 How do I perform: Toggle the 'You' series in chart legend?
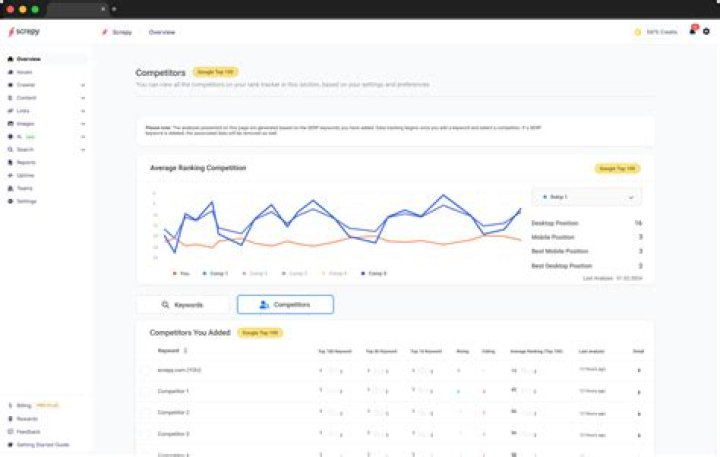point(181,273)
